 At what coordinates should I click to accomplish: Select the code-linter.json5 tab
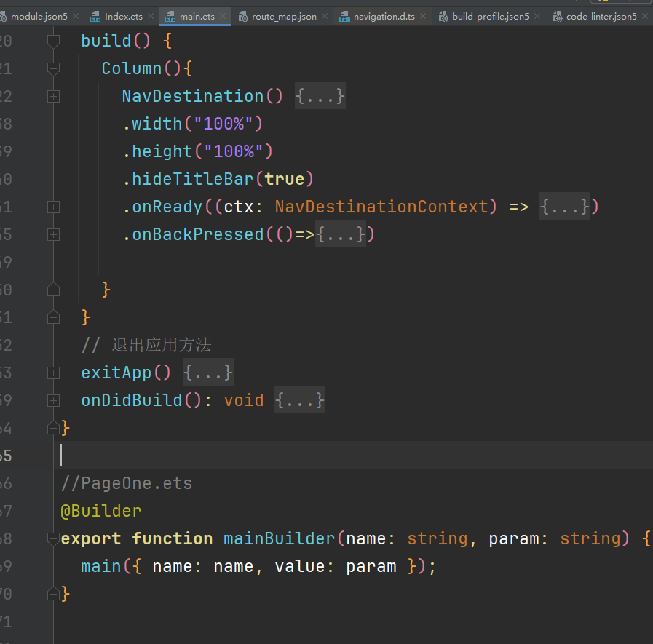pos(601,16)
